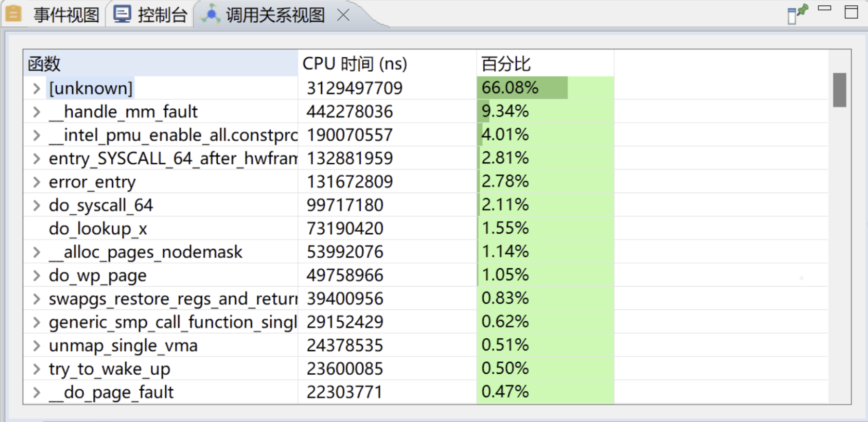Image resolution: width=868 pixels, height=422 pixels.
Task: Select the __do_page_fault function
Action: (111, 392)
